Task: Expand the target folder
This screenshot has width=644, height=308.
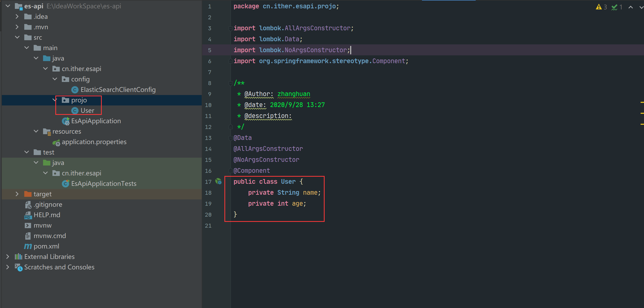Action: point(17,194)
